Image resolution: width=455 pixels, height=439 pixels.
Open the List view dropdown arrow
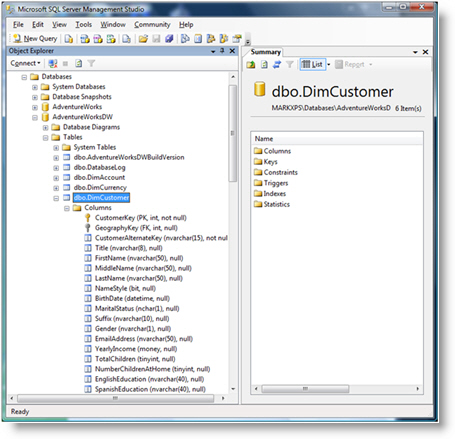(329, 64)
